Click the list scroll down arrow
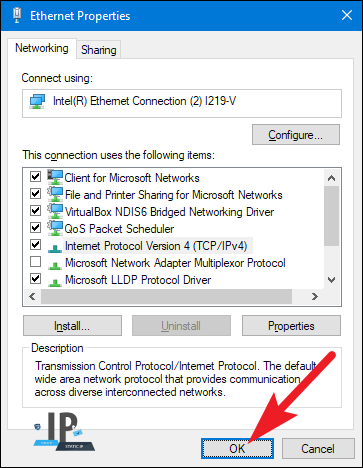363x468 pixels. tap(331, 280)
